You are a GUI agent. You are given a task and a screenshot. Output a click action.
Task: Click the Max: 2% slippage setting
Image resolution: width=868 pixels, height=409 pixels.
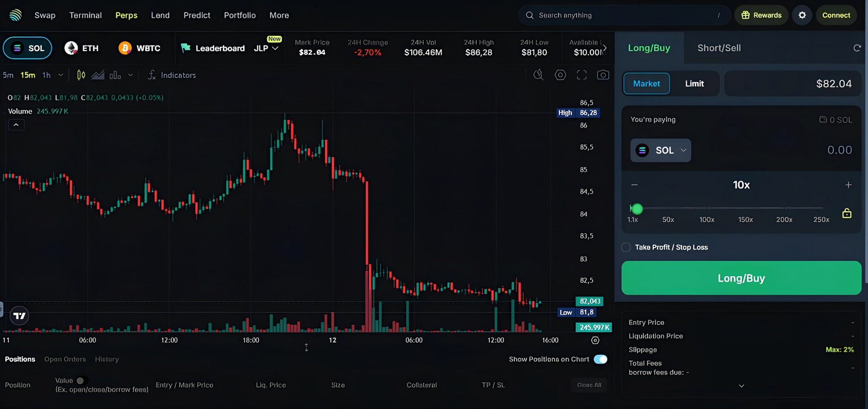[840, 350]
